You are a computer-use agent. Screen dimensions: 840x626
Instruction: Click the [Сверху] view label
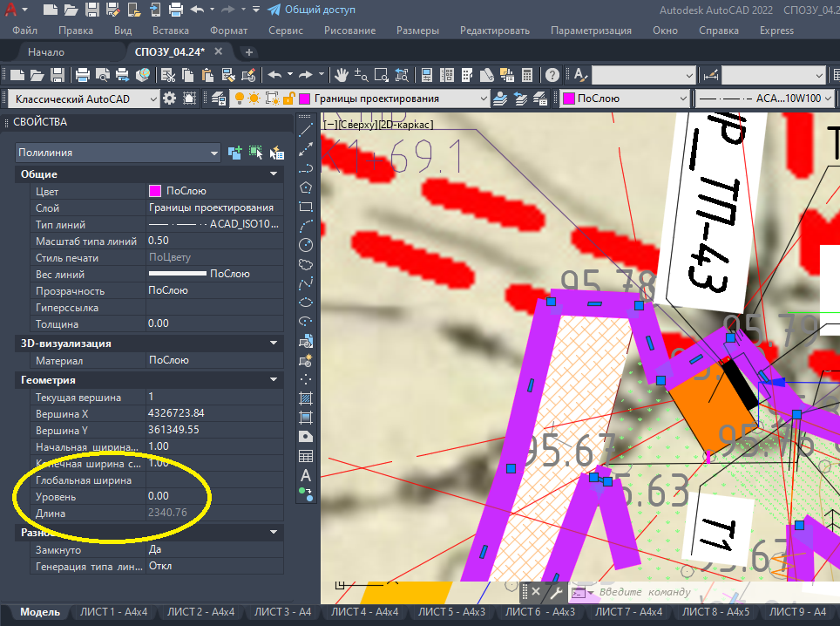(x=357, y=125)
